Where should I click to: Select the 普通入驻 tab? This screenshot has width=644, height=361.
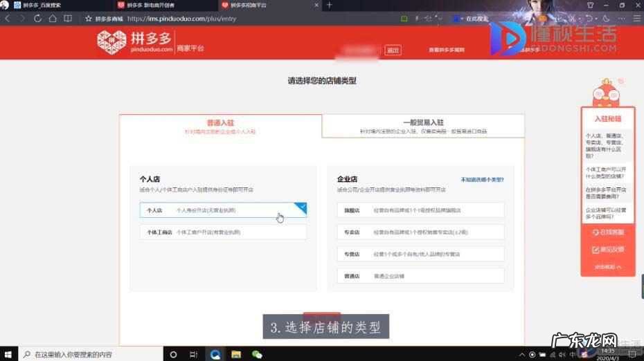tap(221, 127)
